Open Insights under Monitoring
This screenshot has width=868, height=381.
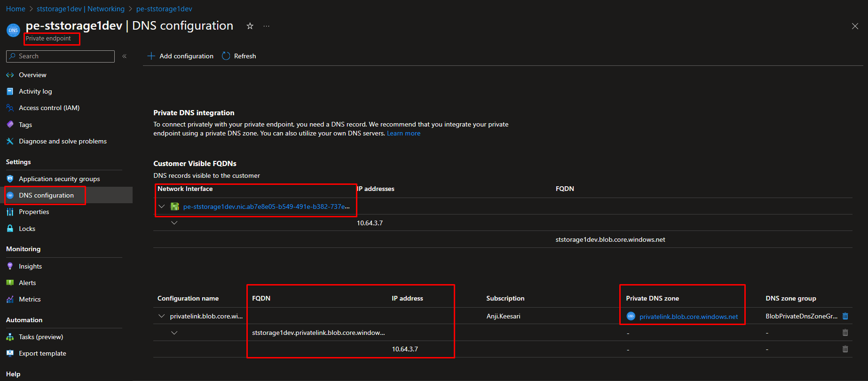[30, 266]
